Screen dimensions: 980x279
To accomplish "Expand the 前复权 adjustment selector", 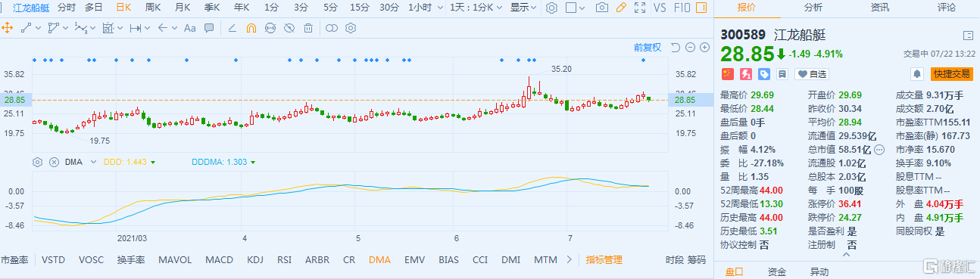I will tap(648, 47).
